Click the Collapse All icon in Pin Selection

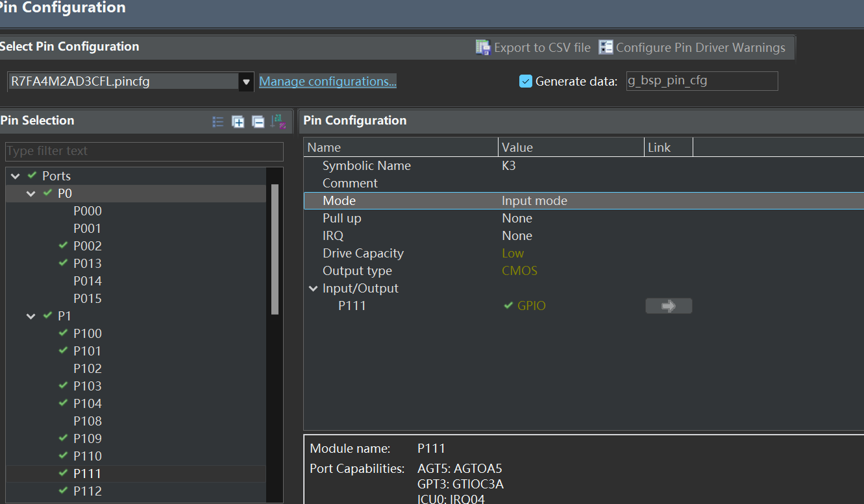[x=258, y=121]
